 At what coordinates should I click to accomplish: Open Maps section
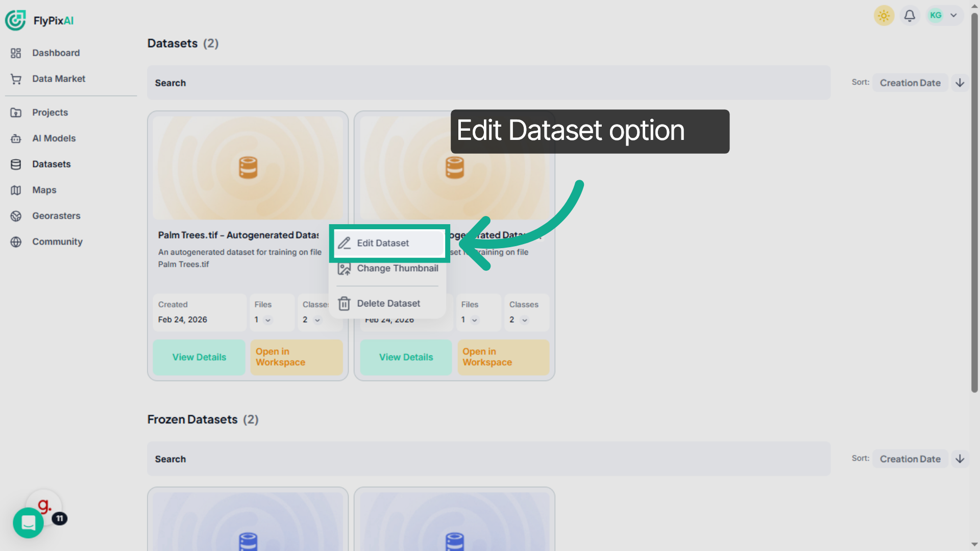click(x=44, y=190)
